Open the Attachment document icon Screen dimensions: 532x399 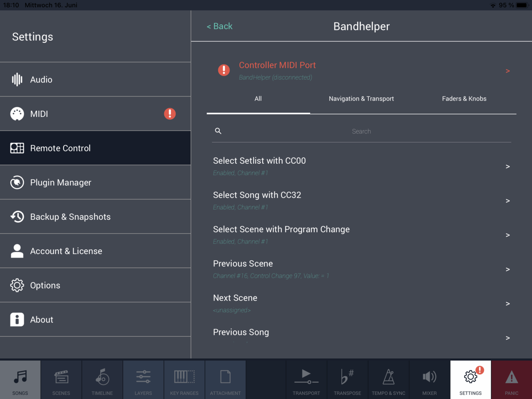(x=225, y=377)
